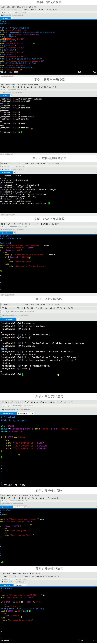This screenshot has height=644, width=97.
Task: Switch to 2 MysqlDB tab in 多分支IF语句 window
Action: (18, 585)
